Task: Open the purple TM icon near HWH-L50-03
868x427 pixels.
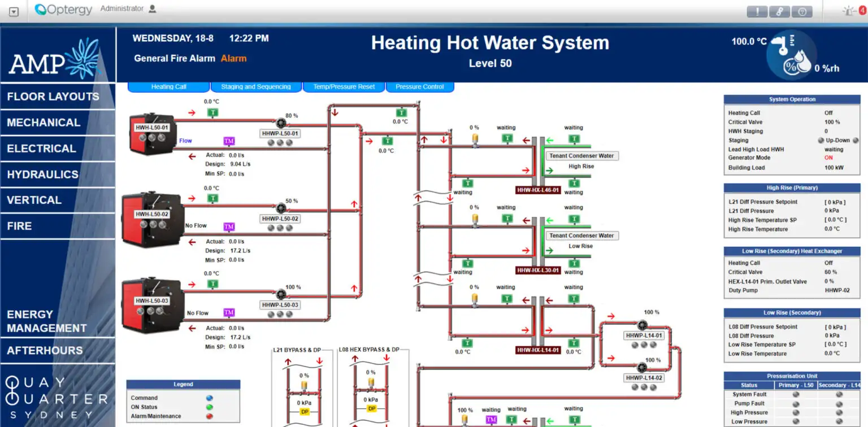Action: tap(228, 312)
